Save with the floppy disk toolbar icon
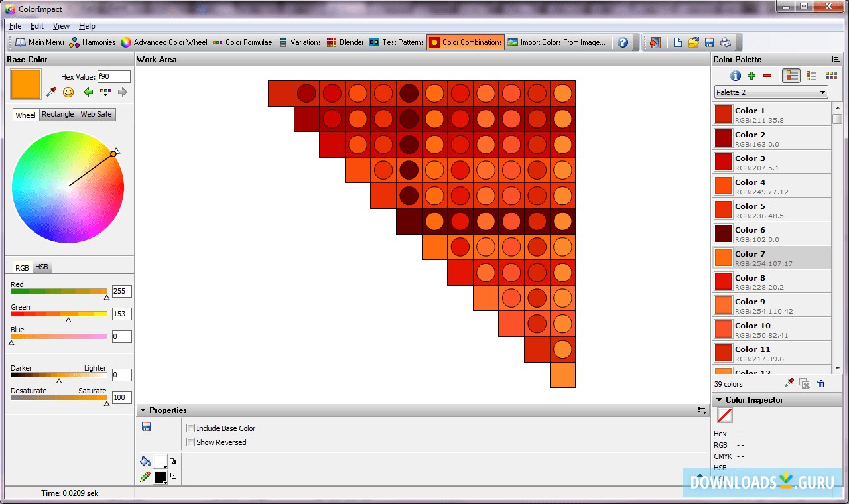 click(x=709, y=42)
